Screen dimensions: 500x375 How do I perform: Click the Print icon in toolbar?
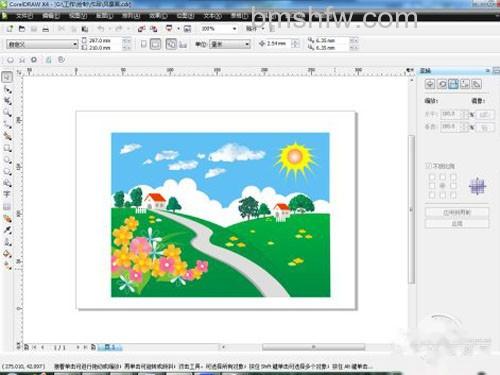click(46, 29)
